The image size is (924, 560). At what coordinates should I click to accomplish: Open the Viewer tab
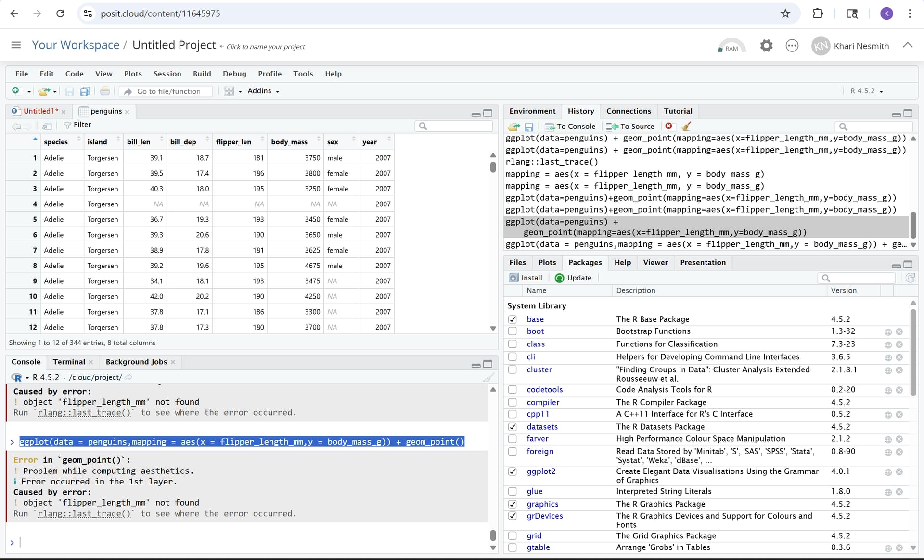655,262
